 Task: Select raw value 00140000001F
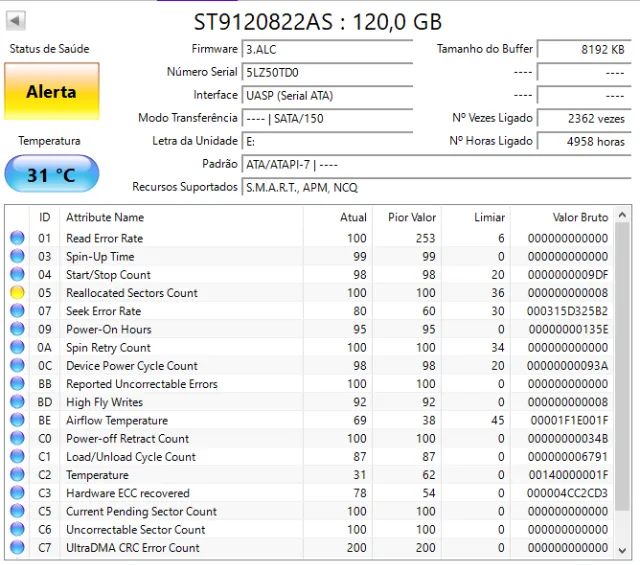[x=568, y=475]
